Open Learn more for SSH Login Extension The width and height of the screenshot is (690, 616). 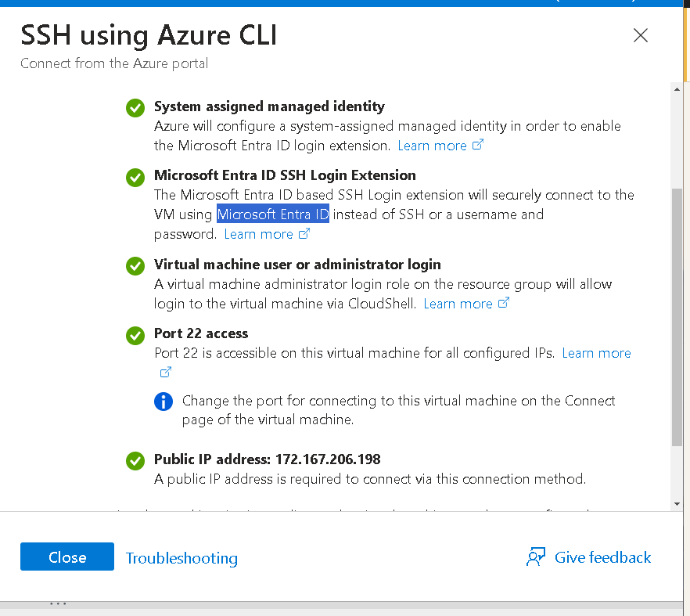click(258, 234)
